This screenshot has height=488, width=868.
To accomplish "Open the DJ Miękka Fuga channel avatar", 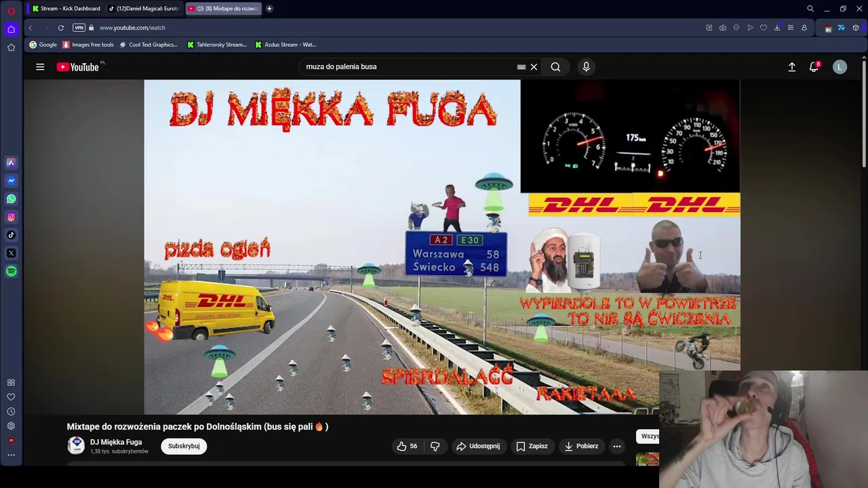I will [x=76, y=445].
